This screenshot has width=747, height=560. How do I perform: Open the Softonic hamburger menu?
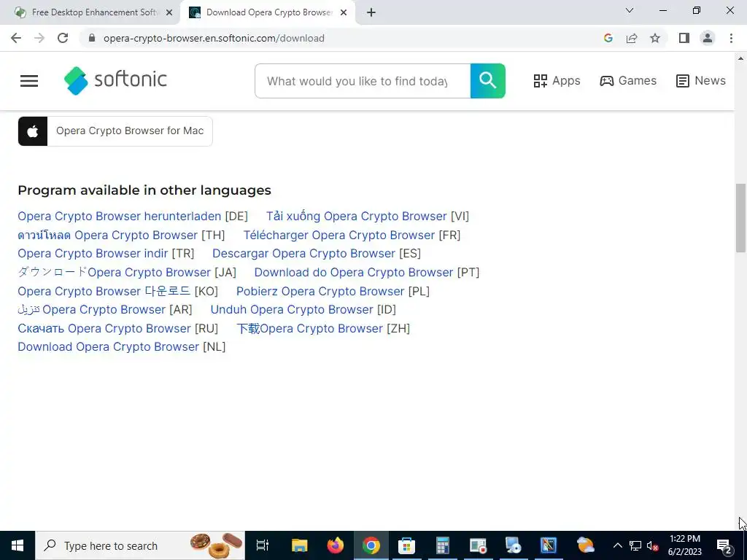[x=29, y=81]
